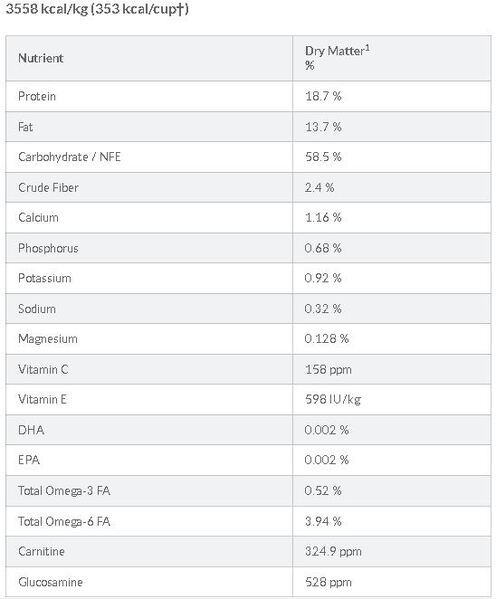Click the 598 IU/kg Vitamin E value
Screen dimensions: 496x599
[333, 399]
